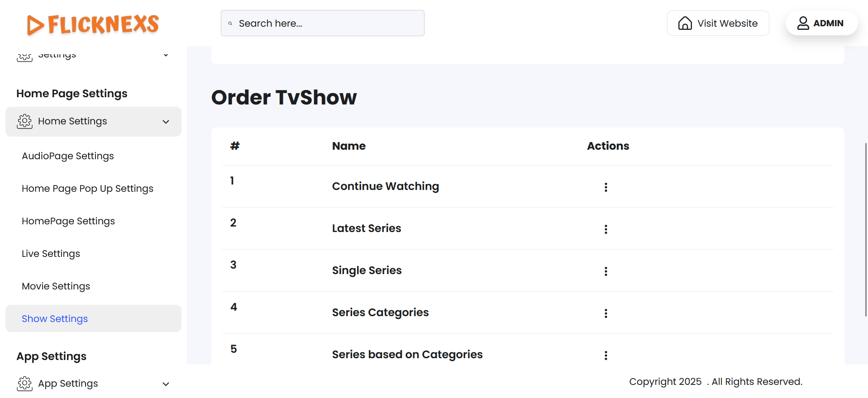
Task: Open AudioPage Settings menu item
Action: click(x=68, y=156)
